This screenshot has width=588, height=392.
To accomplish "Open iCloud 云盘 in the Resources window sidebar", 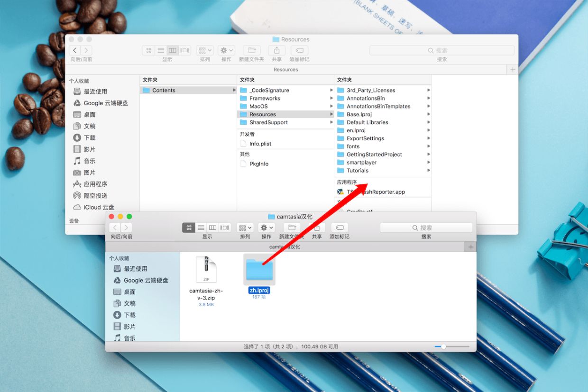I will coord(93,207).
